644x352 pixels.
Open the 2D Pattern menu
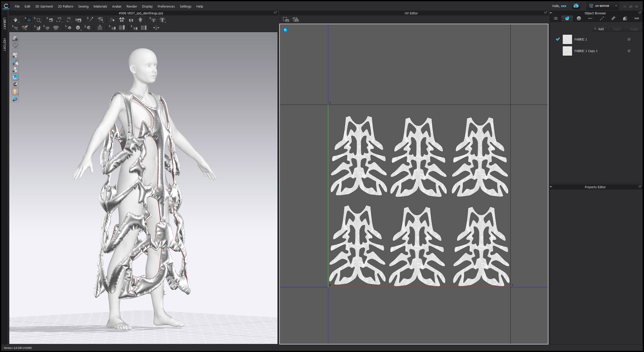[65, 6]
